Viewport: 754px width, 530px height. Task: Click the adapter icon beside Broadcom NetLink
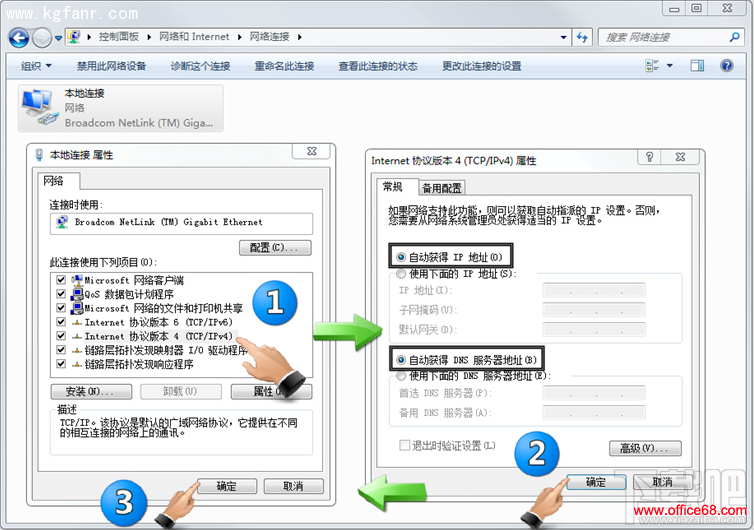click(62, 222)
